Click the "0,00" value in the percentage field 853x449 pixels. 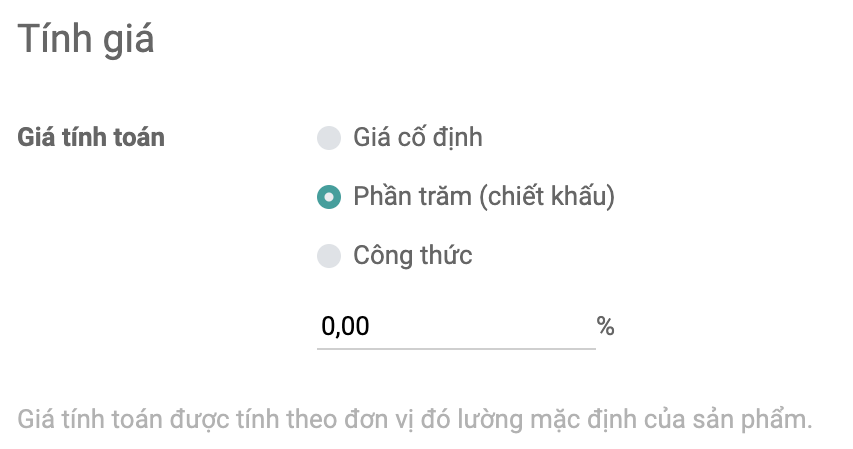pyautogui.click(x=345, y=327)
